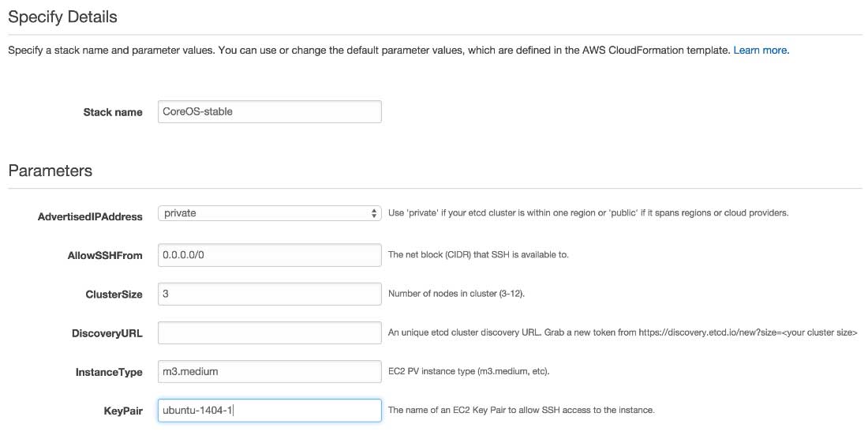This screenshot has height=443, width=868.
Task: Click the 'AllowSSHFrom' label
Action: point(105,255)
